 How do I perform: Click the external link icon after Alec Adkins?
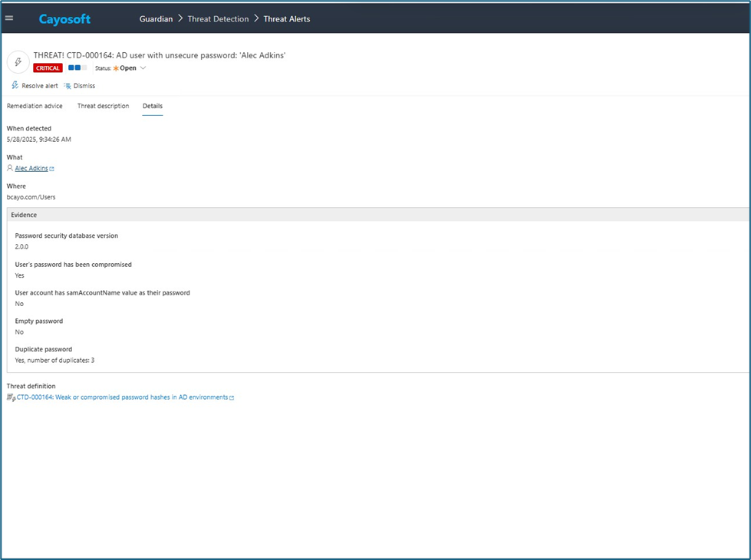[x=51, y=169]
